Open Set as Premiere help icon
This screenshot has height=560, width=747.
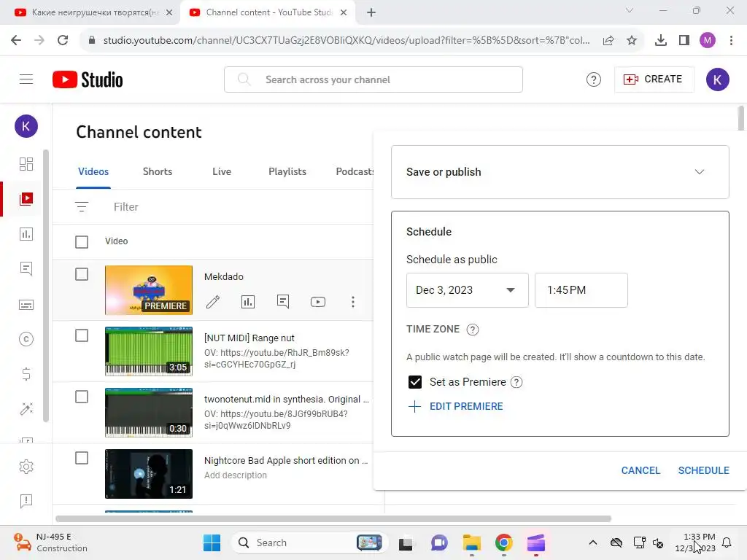[x=516, y=382]
